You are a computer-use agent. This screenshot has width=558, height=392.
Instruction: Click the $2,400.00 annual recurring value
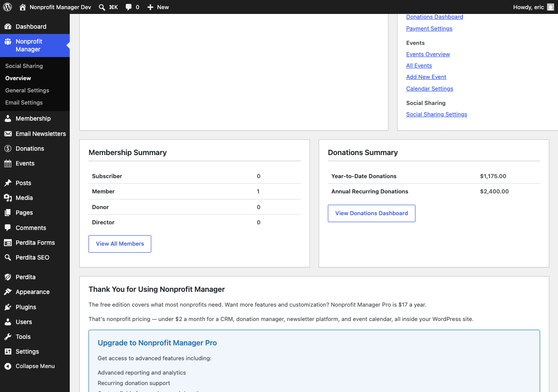(x=494, y=191)
